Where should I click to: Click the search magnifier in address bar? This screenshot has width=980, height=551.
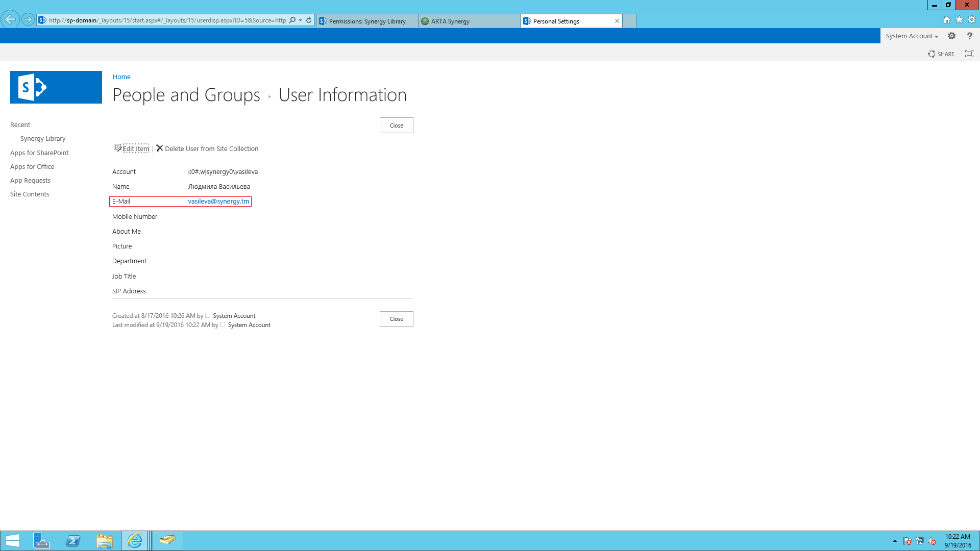[x=292, y=20]
